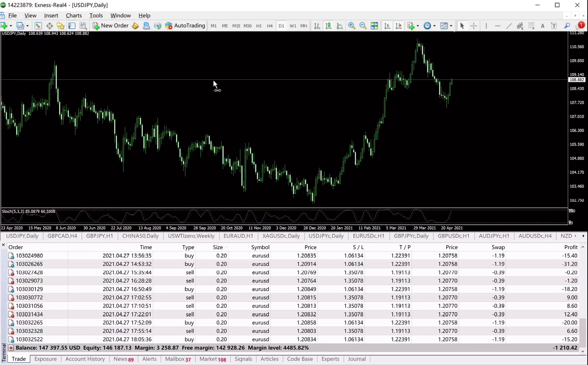Switch chart timeframe to M1
The width and height of the screenshot is (588, 365).
(213, 26)
